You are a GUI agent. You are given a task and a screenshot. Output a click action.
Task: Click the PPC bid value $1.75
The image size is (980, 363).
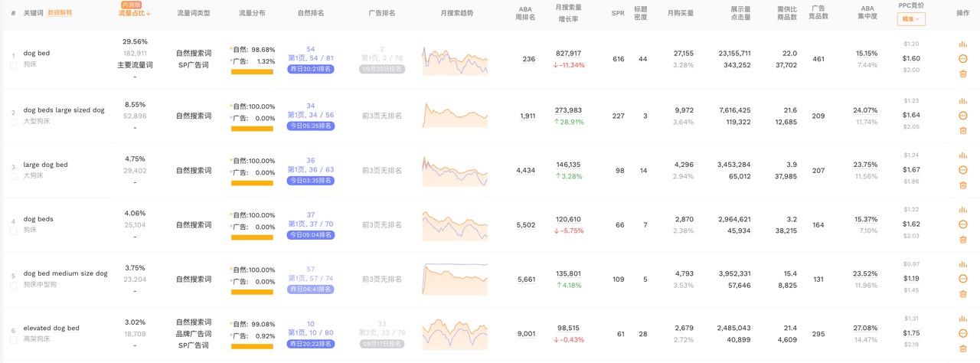click(x=911, y=333)
